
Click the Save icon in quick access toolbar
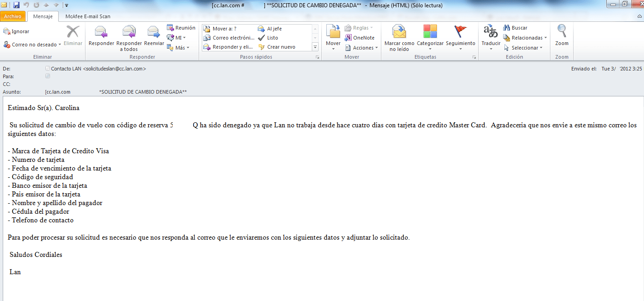[16, 5]
